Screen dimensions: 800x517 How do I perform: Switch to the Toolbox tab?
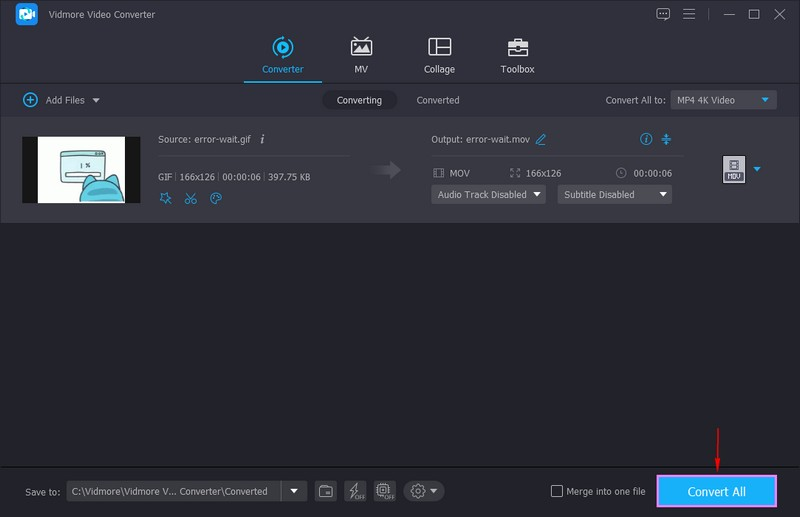(x=517, y=56)
